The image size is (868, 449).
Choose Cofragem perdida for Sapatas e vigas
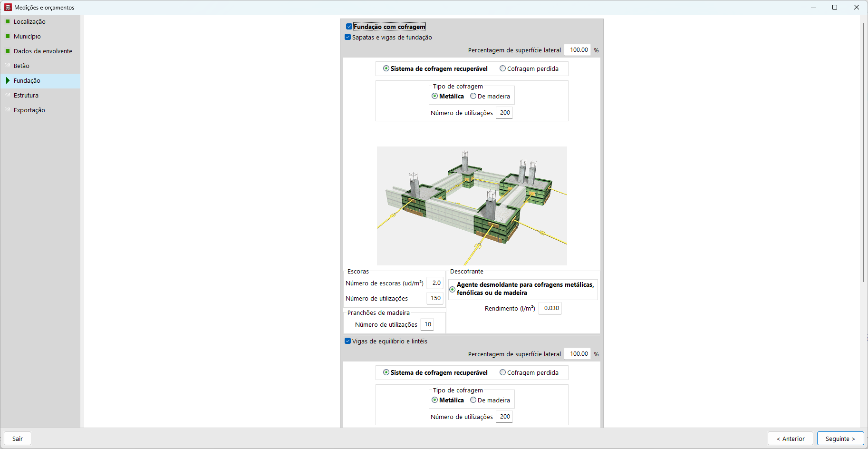tap(502, 68)
